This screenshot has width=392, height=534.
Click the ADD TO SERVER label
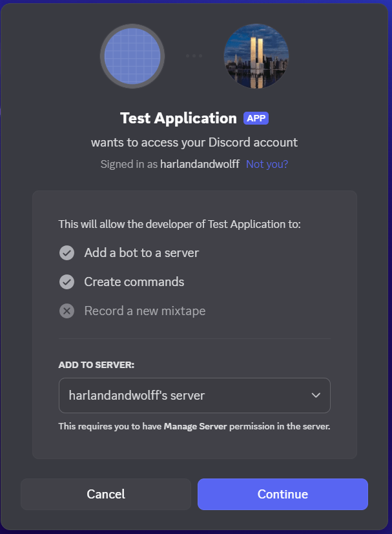(x=96, y=365)
